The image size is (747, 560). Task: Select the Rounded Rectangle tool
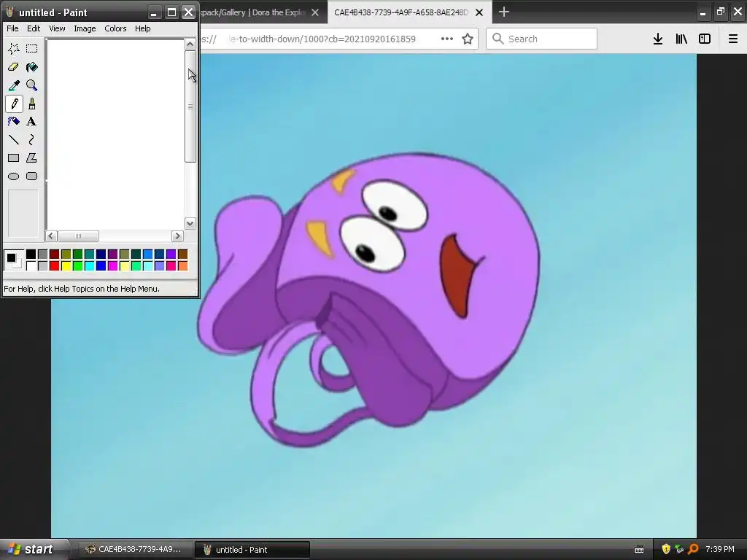31,176
